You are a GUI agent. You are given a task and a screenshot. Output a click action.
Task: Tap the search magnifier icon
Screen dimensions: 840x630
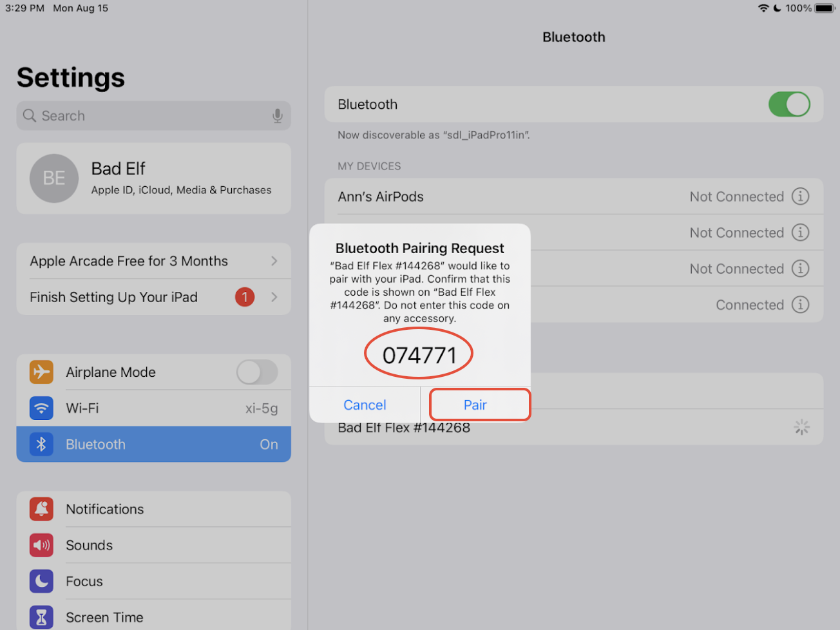pyautogui.click(x=30, y=116)
